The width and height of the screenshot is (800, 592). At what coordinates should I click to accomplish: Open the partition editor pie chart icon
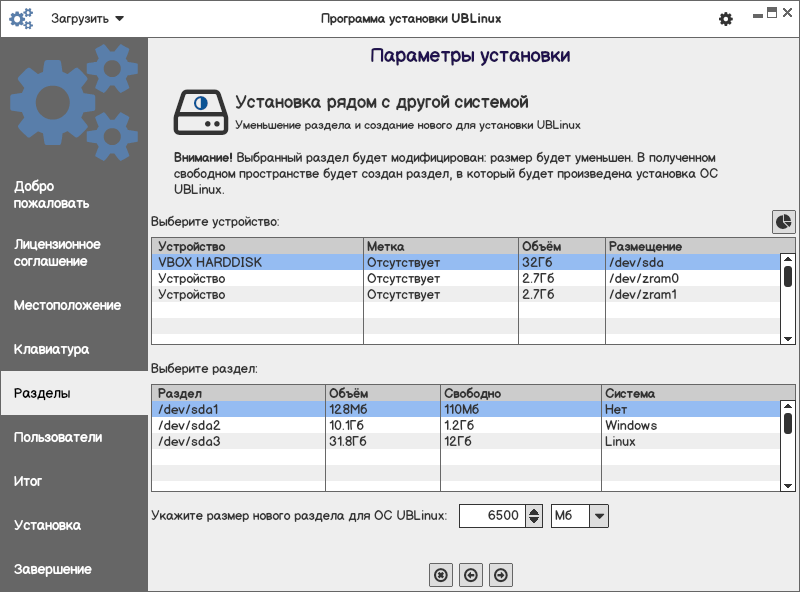click(x=783, y=221)
